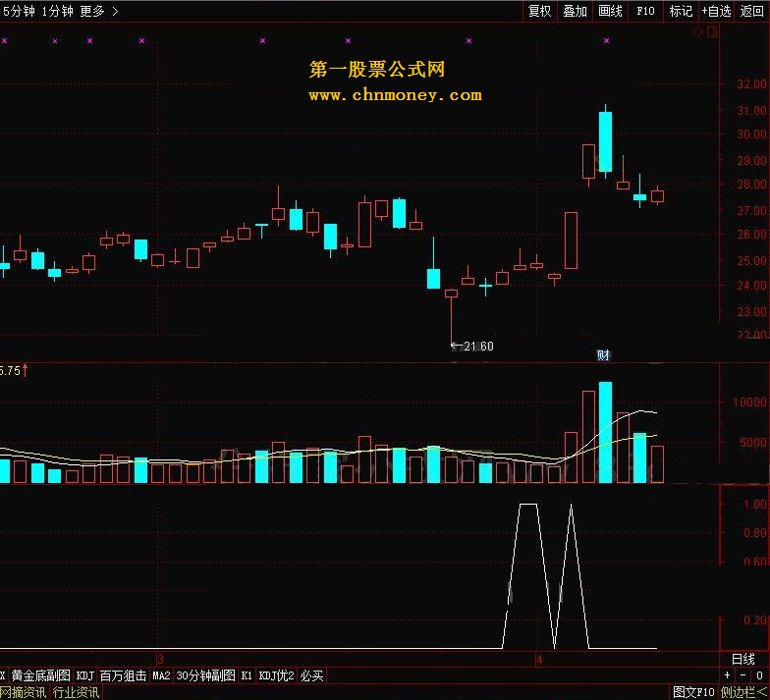Switch to the 5分钟 period
Screen dimensions: 770x700
click(19, 11)
